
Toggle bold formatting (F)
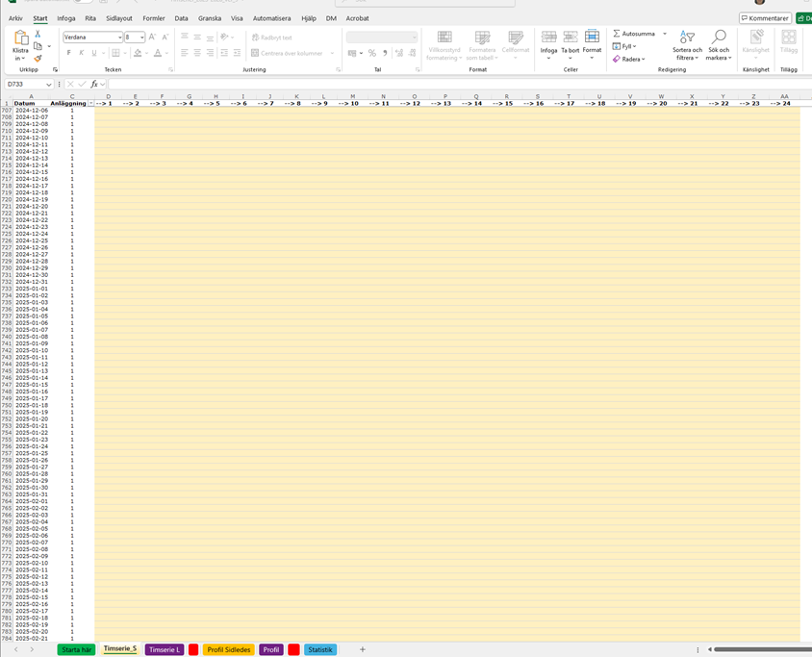point(68,53)
